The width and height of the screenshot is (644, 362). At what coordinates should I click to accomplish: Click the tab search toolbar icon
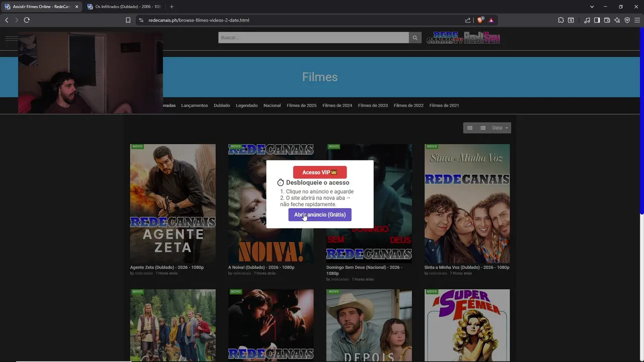(571, 20)
